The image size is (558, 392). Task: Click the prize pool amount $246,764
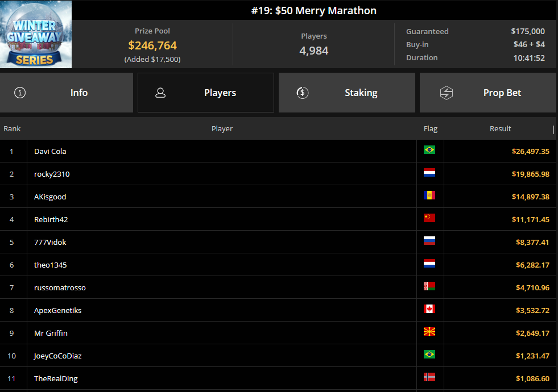(152, 45)
